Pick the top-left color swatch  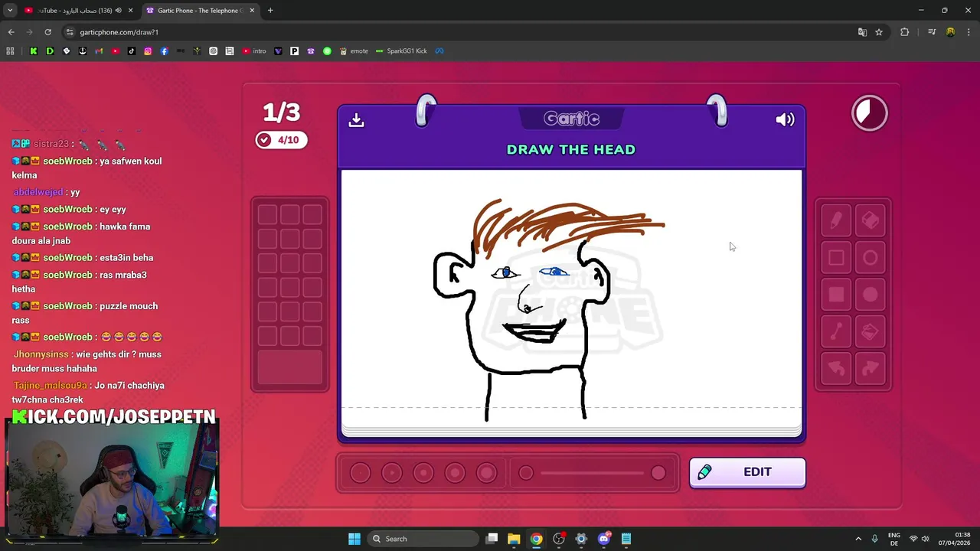point(267,215)
